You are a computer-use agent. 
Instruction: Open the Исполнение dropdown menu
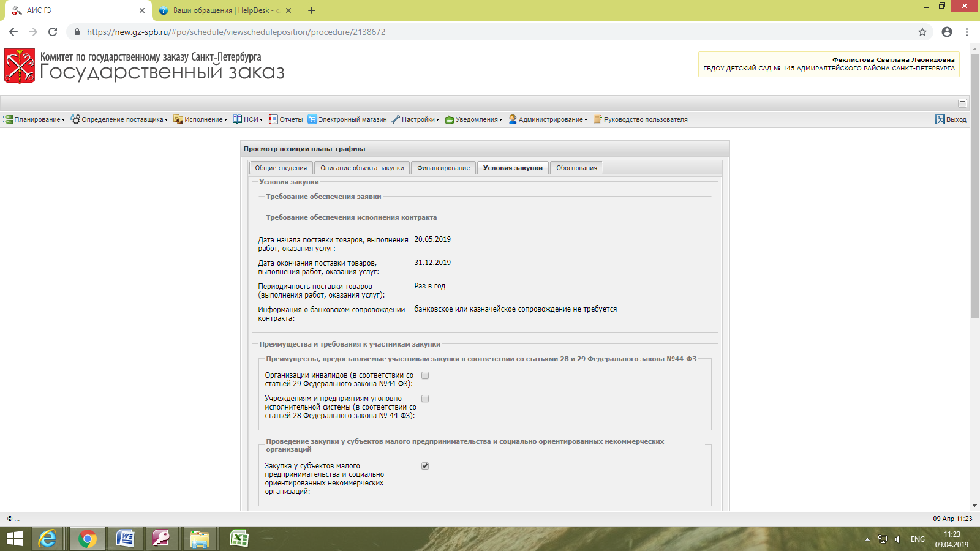(x=200, y=119)
